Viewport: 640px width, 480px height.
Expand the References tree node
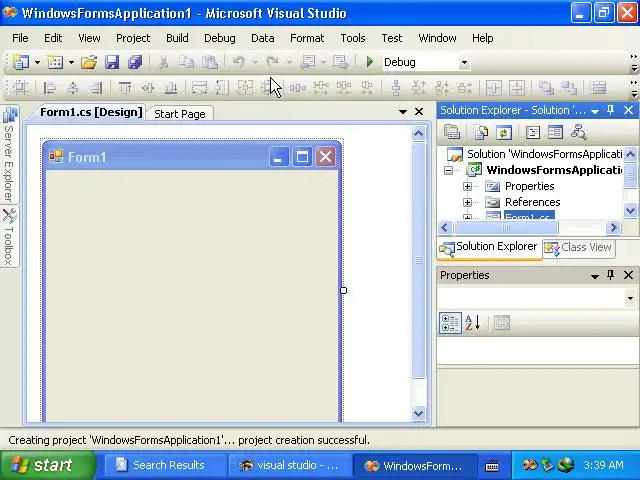(467, 202)
